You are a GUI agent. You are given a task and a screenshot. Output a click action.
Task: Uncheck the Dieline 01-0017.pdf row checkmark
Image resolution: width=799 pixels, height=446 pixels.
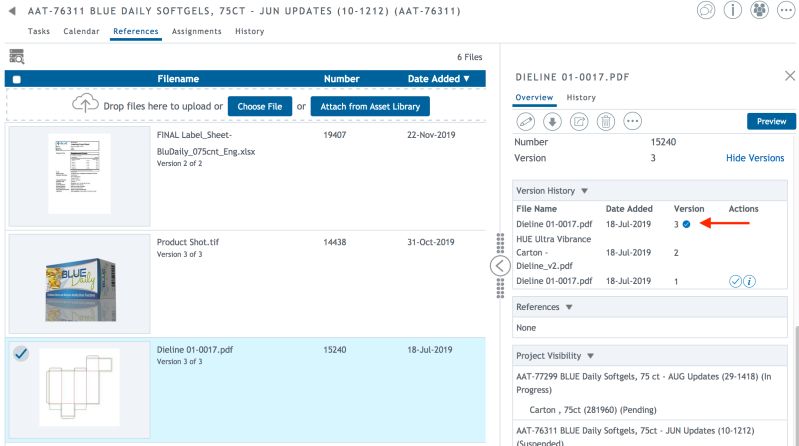(x=21, y=353)
